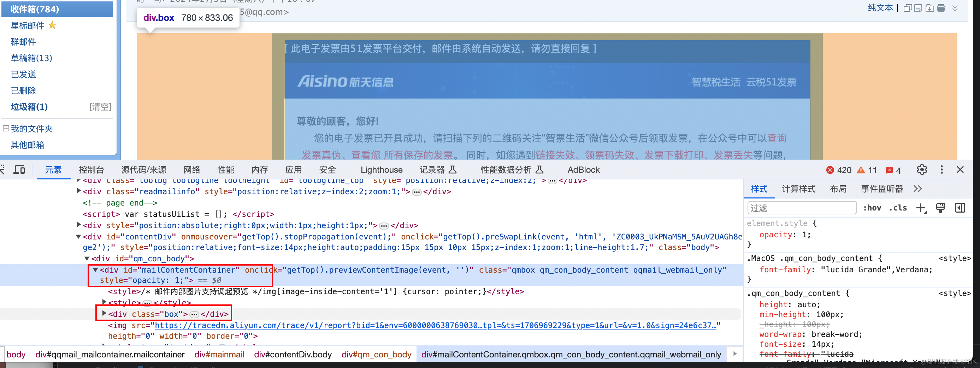The height and width of the screenshot is (368, 980).
Task: Toggle the .cls class editor button
Action: pos(898,208)
